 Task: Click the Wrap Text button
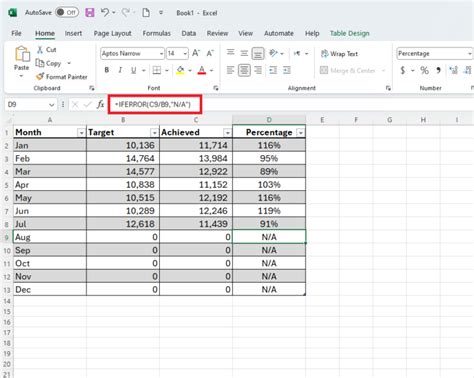[x=339, y=54]
